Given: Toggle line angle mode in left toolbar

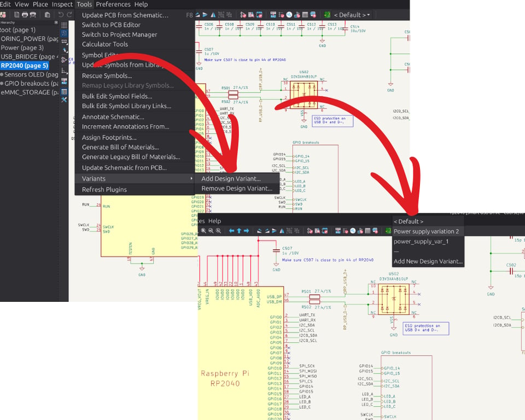Looking at the screenshot, I should click(x=64, y=71).
